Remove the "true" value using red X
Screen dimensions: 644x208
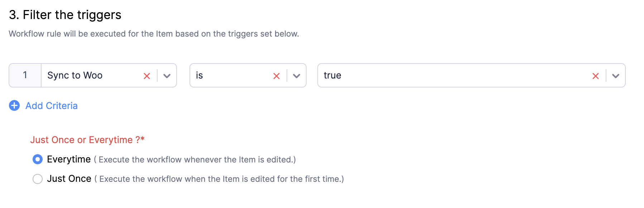pos(596,76)
